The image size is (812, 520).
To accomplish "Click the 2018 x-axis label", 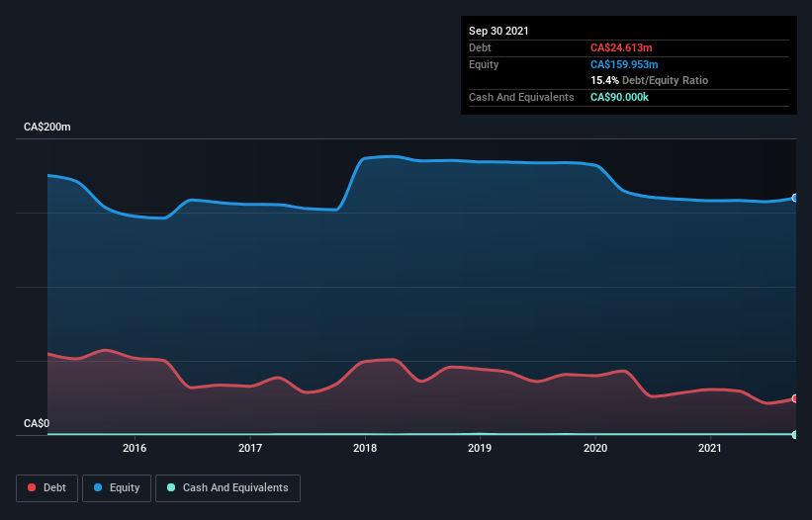I will click(x=365, y=448).
